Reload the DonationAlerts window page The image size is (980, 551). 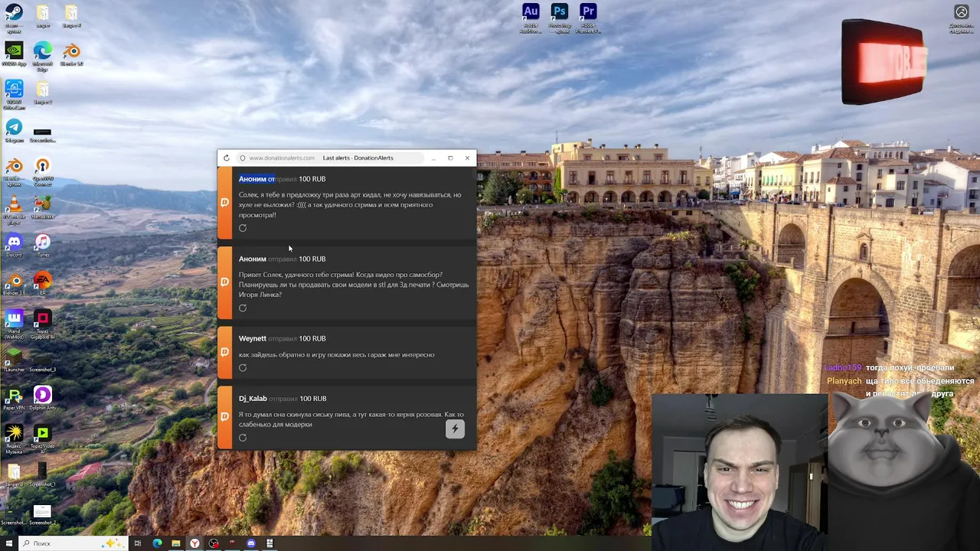pos(226,158)
